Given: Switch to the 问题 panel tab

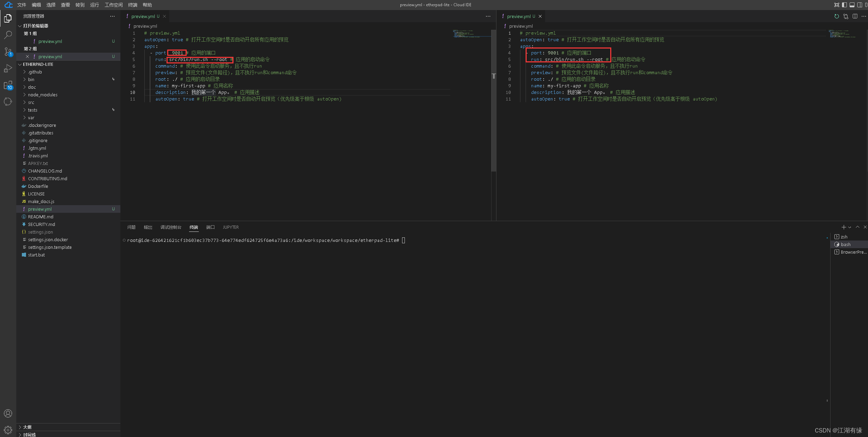Looking at the screenshot, I should click(131, 227).
